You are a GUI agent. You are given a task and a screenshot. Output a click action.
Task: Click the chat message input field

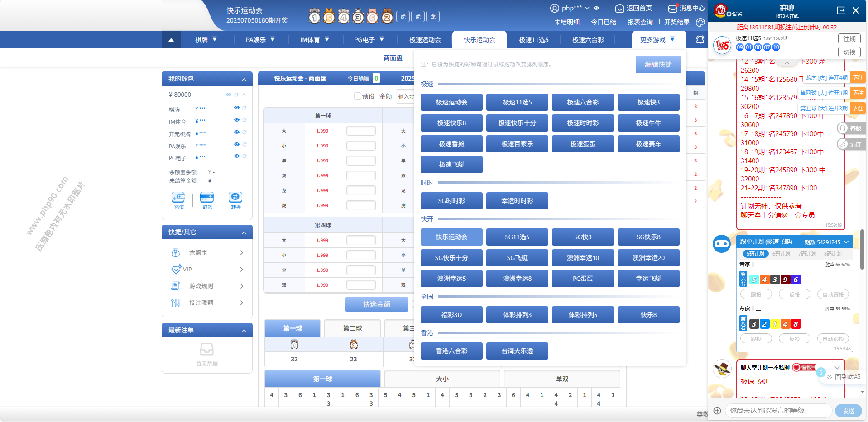(x=778, y=411)
